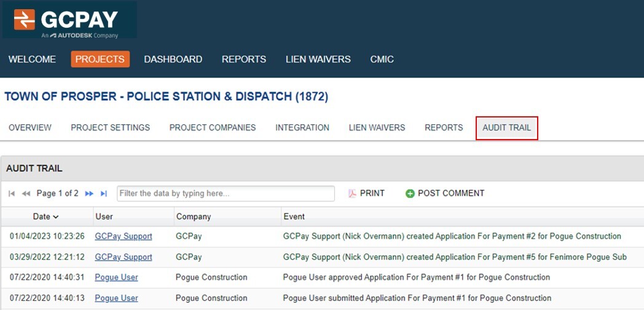Click 'Pogue User submitted Application' event
Image resolution: width=644 pixels, height=310 pixels.
[x=417, y=298]
